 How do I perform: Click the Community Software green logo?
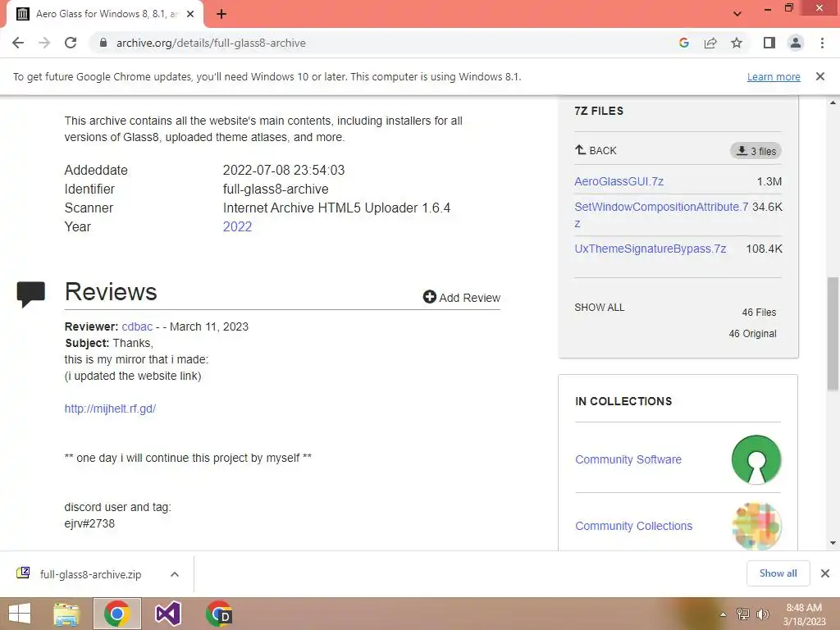pos(756,459)
